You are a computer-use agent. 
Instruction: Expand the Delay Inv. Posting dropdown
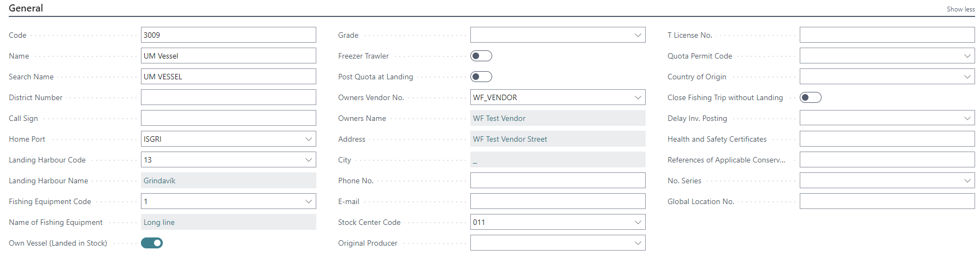point(967,118)
